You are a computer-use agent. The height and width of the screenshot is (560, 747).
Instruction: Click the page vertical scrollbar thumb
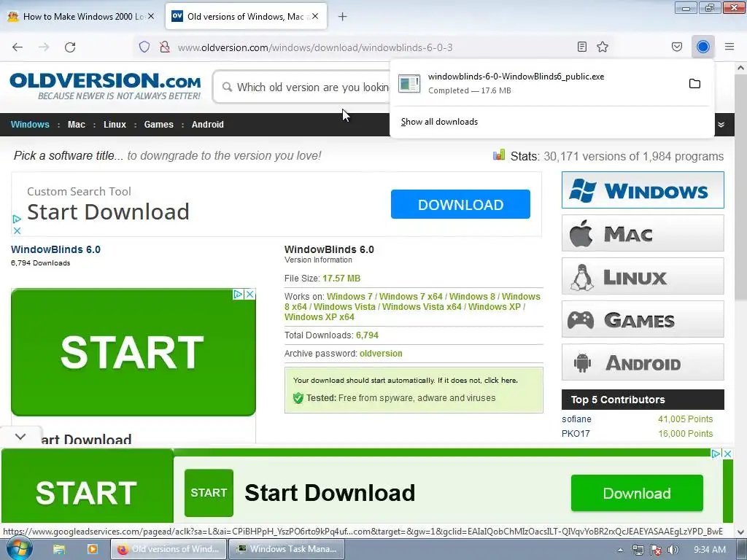[740, 188]
